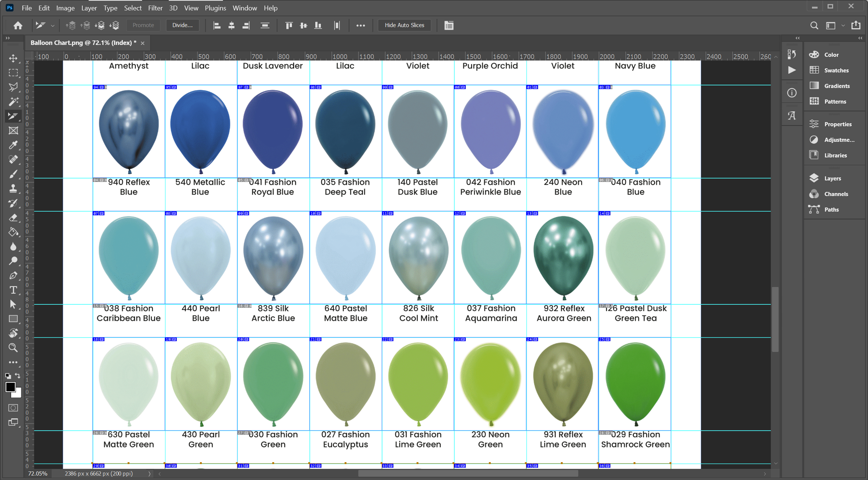The image size is (868, 480).
Task: Select the Horizontal Type tool
Action: [x=13, y=290]
